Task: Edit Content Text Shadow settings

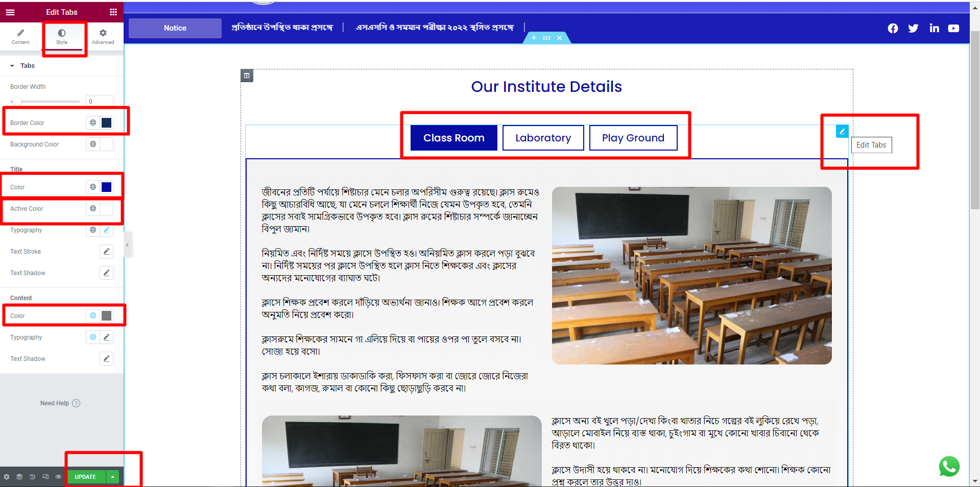Action: tap(106, 358)
